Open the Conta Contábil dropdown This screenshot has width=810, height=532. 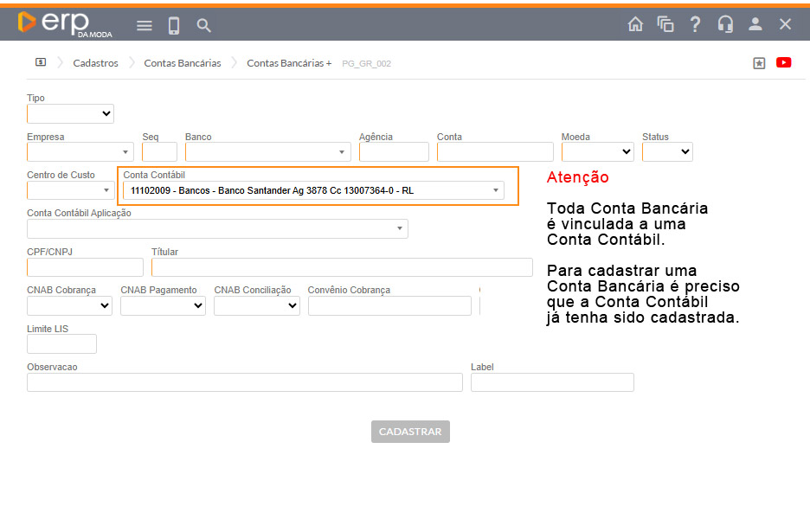click(313, 190)
